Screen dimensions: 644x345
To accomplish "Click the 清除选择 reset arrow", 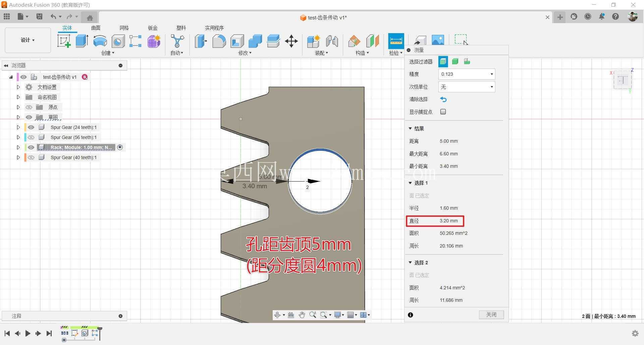I will 443,99.
